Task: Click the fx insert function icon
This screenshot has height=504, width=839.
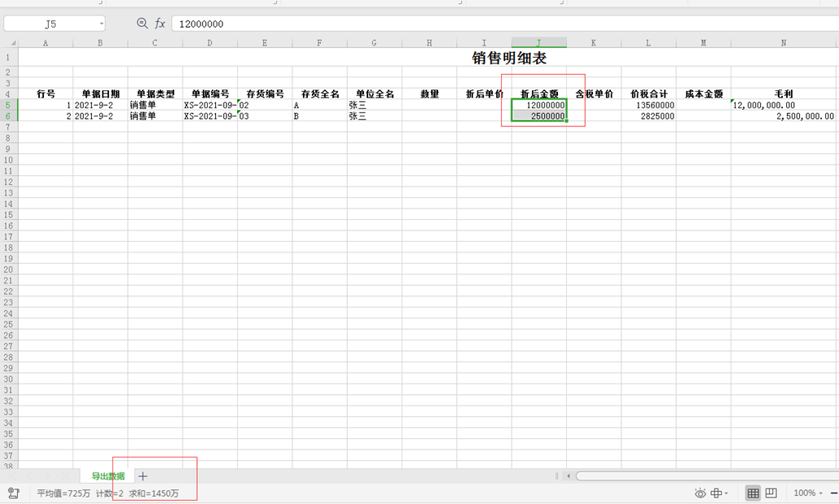Action: coord(160,24)
